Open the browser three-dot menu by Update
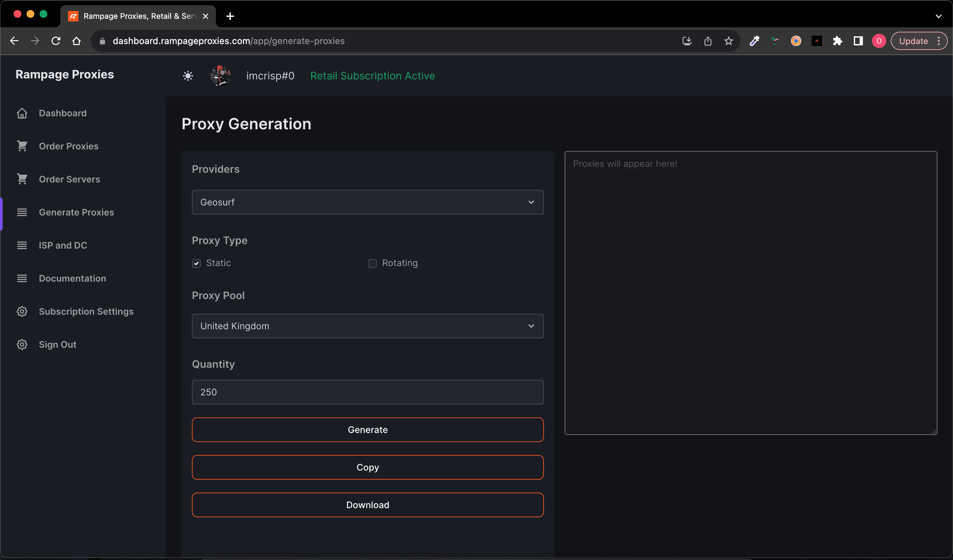This screenshot has height=560, width=953. pos(939,41)
